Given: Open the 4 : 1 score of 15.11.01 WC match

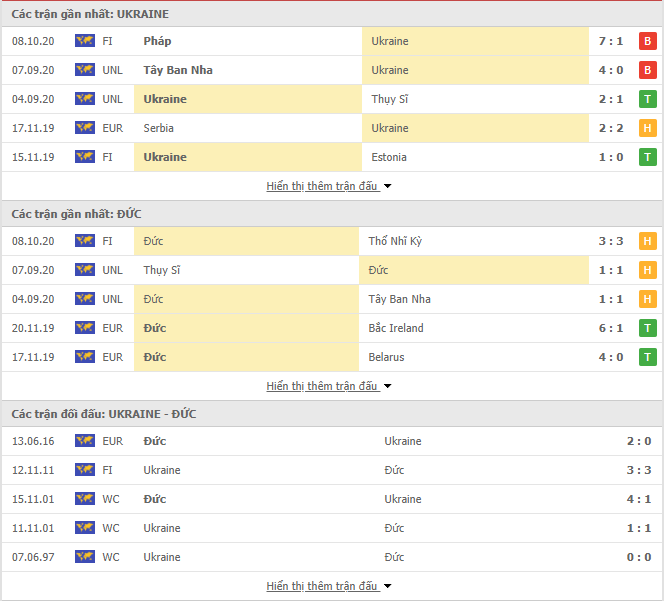Looking at the screenshot, I should (639, 499).
